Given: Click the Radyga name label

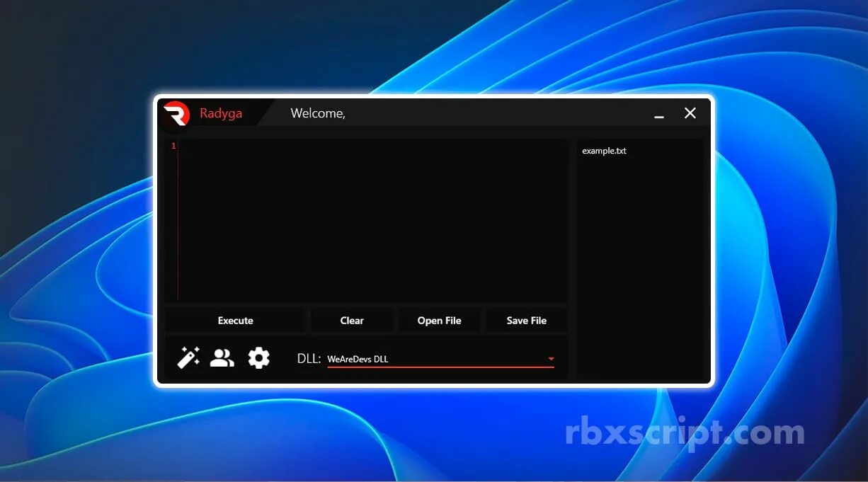Looking at the screenshot, I should 221,113.
